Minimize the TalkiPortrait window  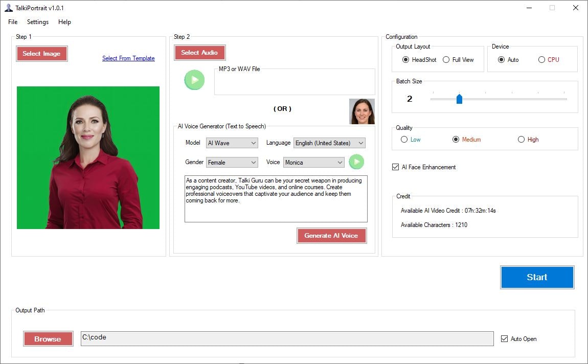point(529,8)
